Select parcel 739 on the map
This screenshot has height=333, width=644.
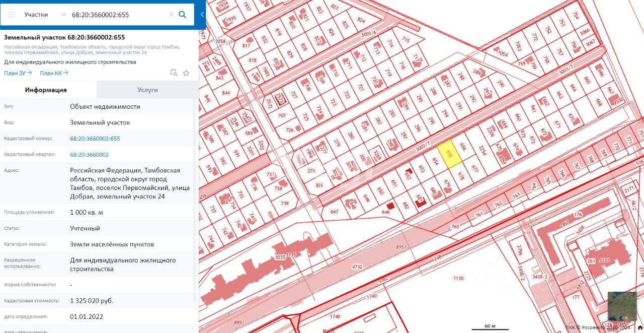284,204
